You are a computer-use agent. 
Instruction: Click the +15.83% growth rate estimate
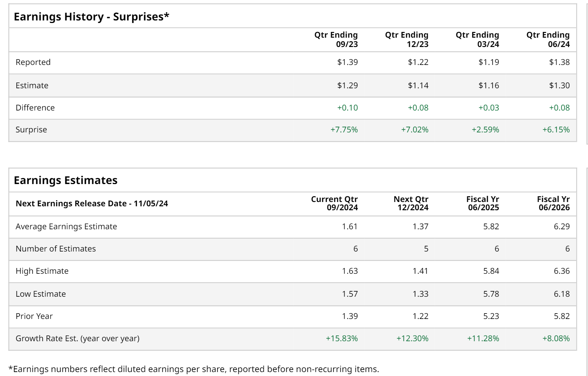point(342,338)
